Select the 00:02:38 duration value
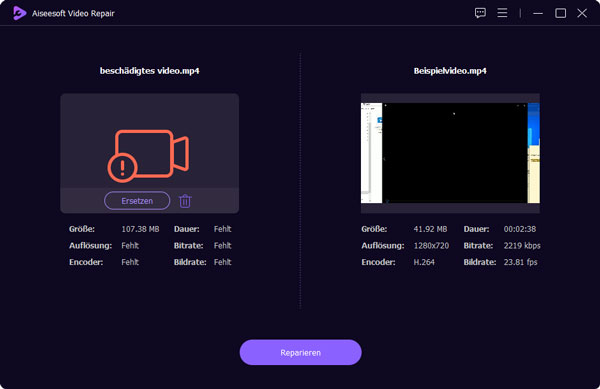 tap(520, 229)
